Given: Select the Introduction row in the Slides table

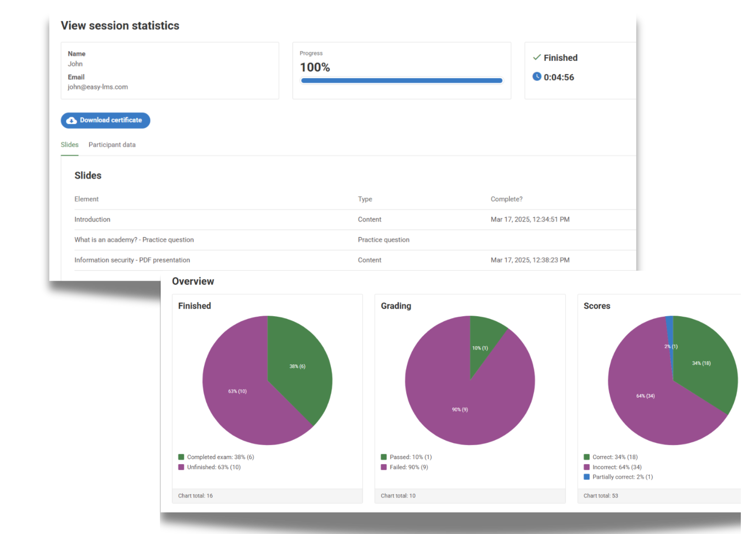Looking at the screenshot, I should [x=92, y=219].
